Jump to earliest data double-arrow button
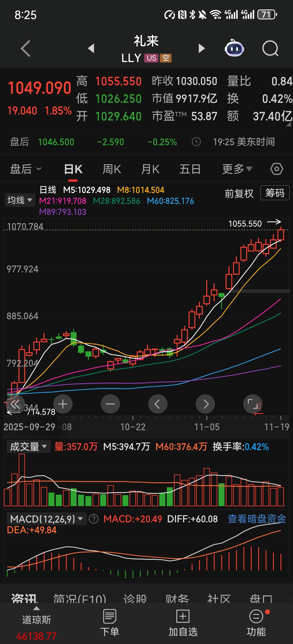This screenshot has height=644, width=293. (x=15, y=404)
